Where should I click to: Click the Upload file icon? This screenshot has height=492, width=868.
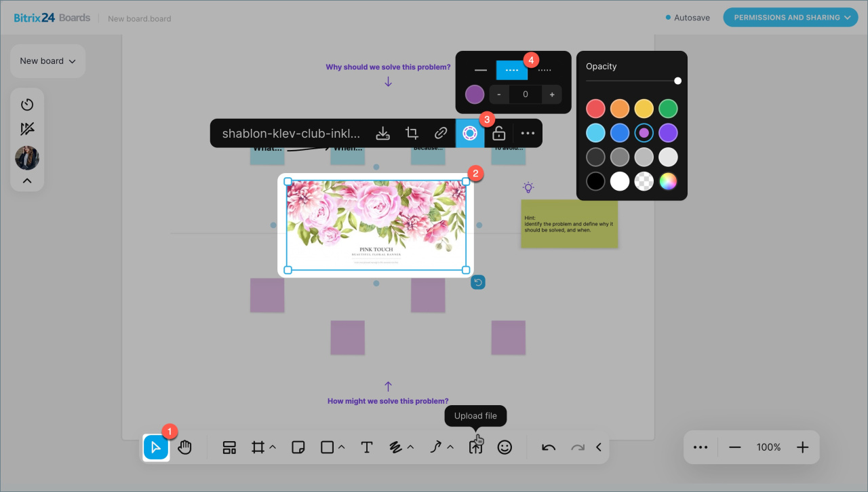(475, 447)
